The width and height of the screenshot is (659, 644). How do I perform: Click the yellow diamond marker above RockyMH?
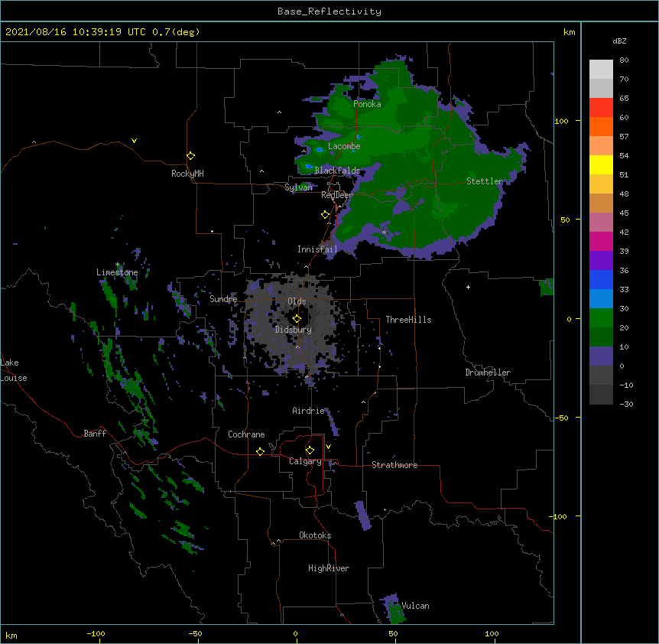tap(191, 156)
